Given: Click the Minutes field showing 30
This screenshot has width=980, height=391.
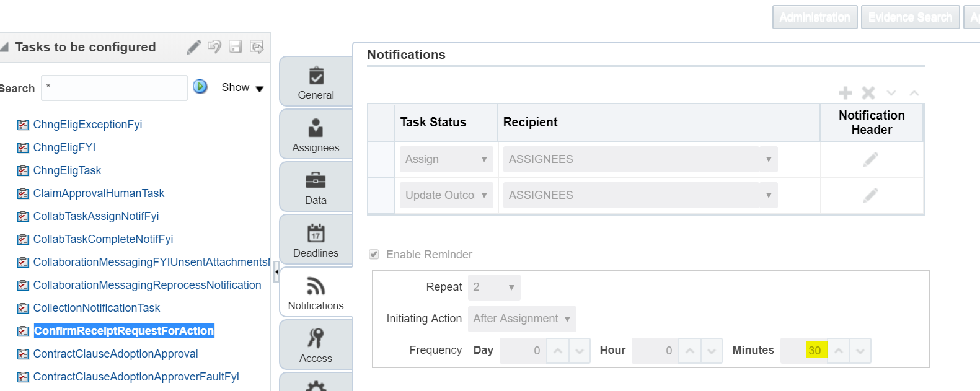Looking at the screenshot, I should 805,351.
